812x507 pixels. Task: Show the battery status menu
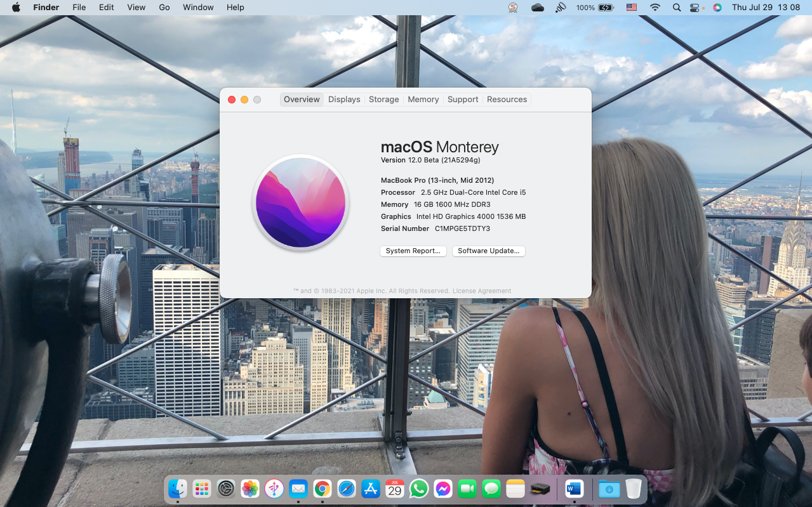pyautogui.click(x=595, y=8)
